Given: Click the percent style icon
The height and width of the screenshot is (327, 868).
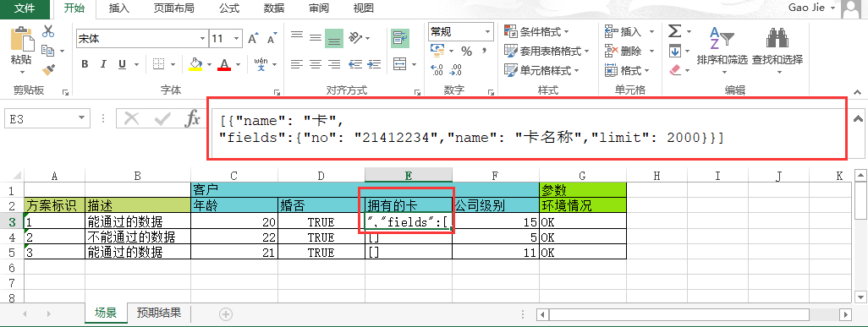Looking at the screenshot, I should tap(467, 52).
